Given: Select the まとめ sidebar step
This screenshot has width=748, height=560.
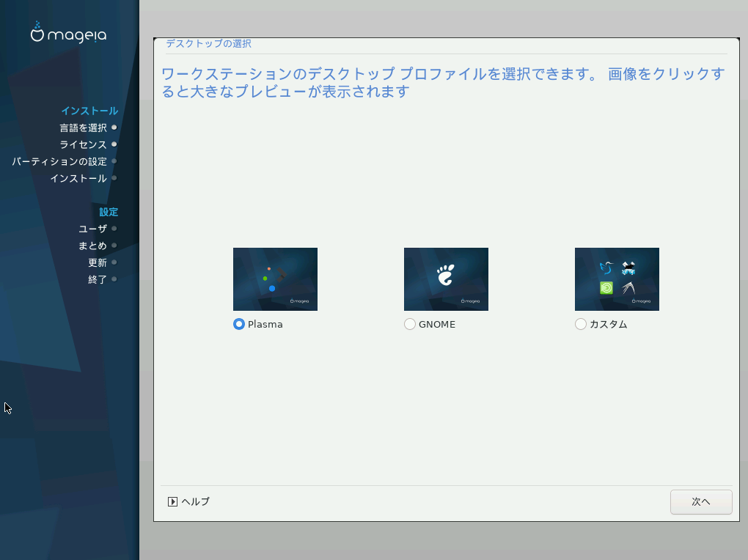Looking at the screenshot, I should point(92,246).
